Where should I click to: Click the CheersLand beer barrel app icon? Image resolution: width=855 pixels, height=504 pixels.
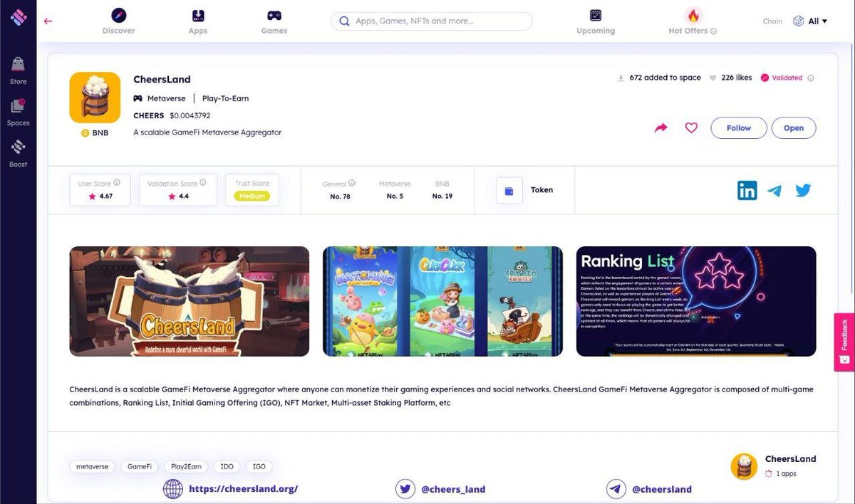(x=95, y=98)
